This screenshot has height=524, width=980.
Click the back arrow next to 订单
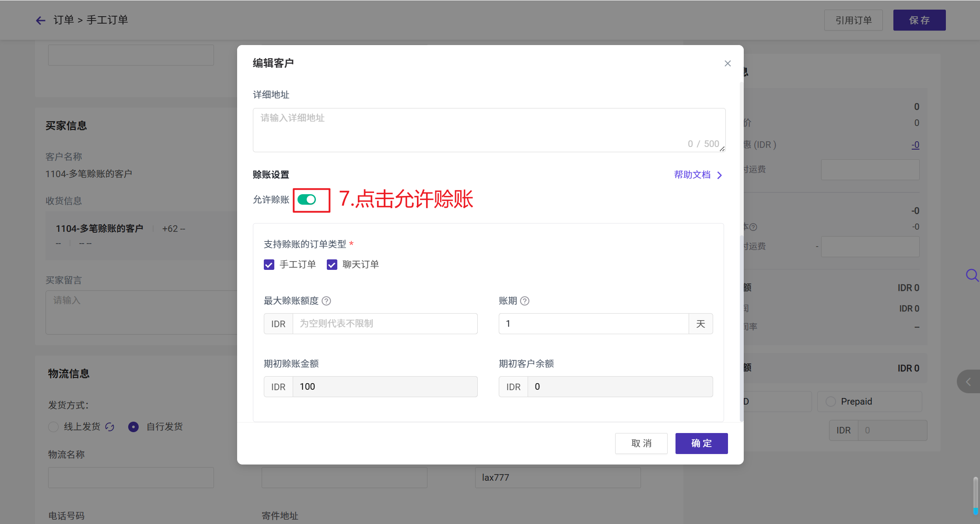[41, 21]
